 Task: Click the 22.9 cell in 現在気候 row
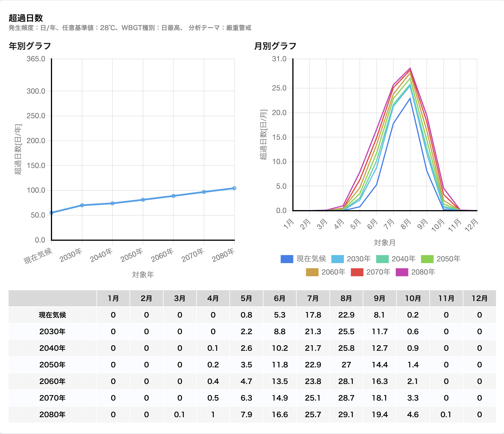tap(346, 315)
